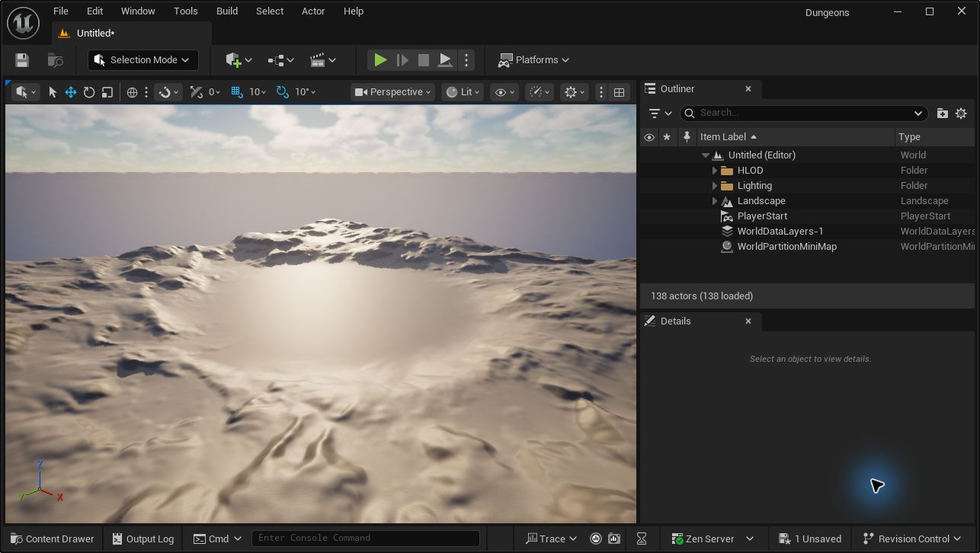Toggle rotation snapping

pos(283,92)
